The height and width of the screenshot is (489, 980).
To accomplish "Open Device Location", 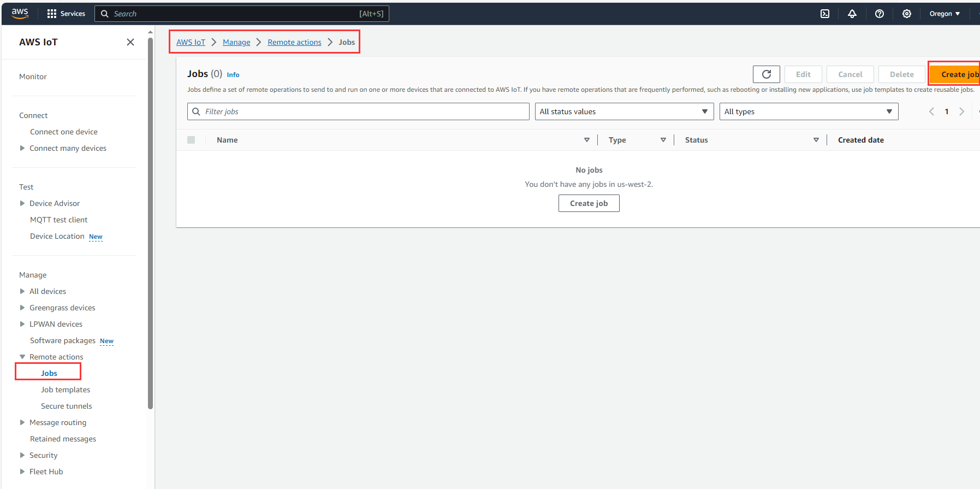I will pyautogui.click(x=57, y=236).
